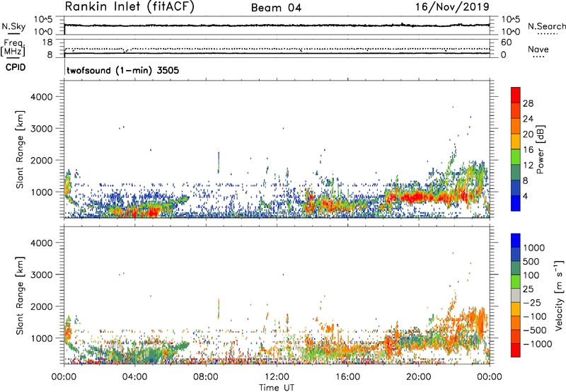566x392 pixels.
Task: Click the '4000' tick on the power panel
Action: 41,97
